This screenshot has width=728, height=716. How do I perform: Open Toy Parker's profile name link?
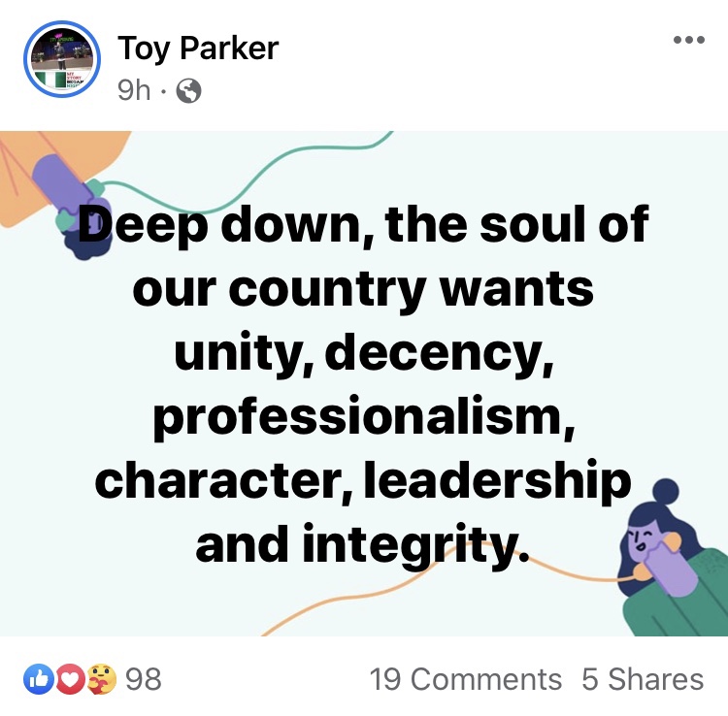(x=198, y=49)
